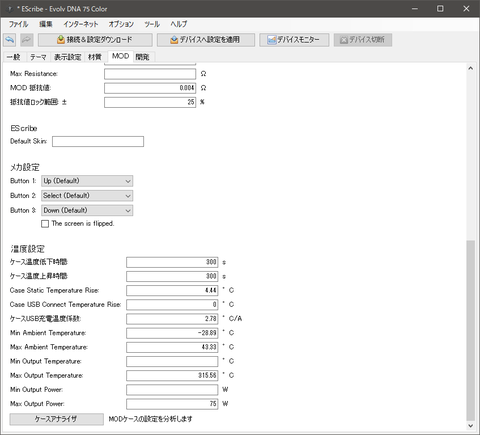This screenshot has height=435, width=480.
Task: Click ケース温度上昇時間 field showing 300
Action: [x=172, y=276]
